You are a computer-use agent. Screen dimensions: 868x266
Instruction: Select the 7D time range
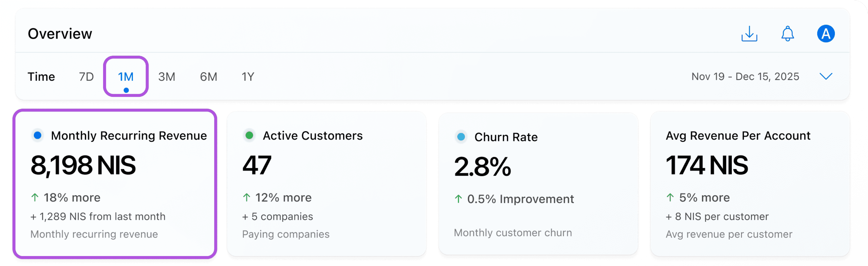86,77
